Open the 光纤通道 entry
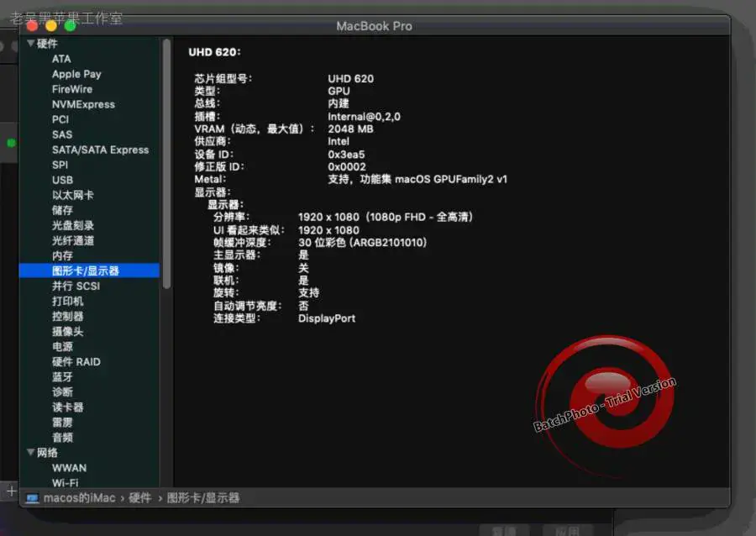This screenshot has height=536, width=756. point(73,240)
